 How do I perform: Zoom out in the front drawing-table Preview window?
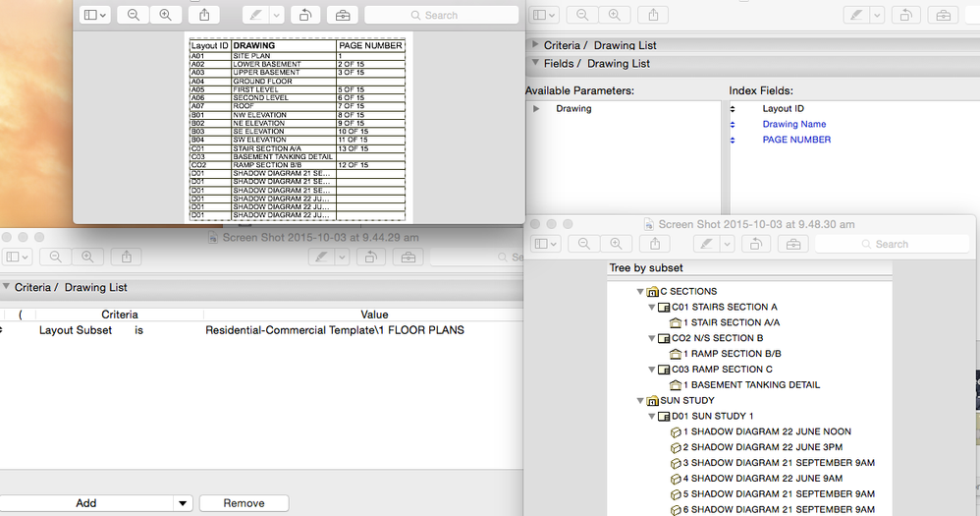[x=134, y=15]
